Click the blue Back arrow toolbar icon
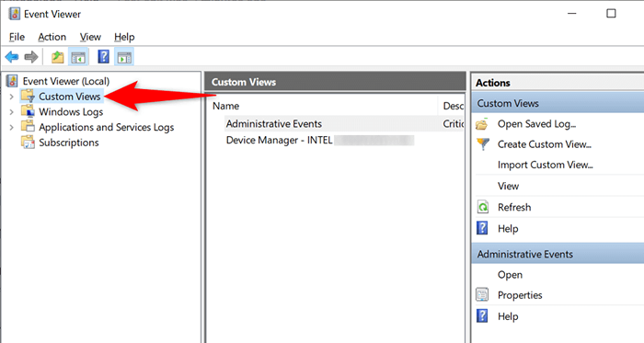The height and width of the screenshot is (343, 644). (12, 57)
